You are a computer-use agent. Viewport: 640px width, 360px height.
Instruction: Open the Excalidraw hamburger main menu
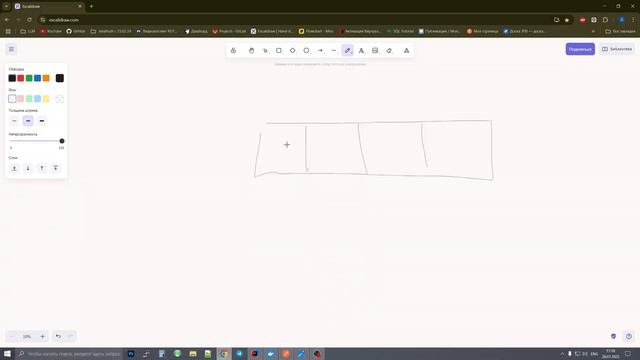[x=11, y=49]
